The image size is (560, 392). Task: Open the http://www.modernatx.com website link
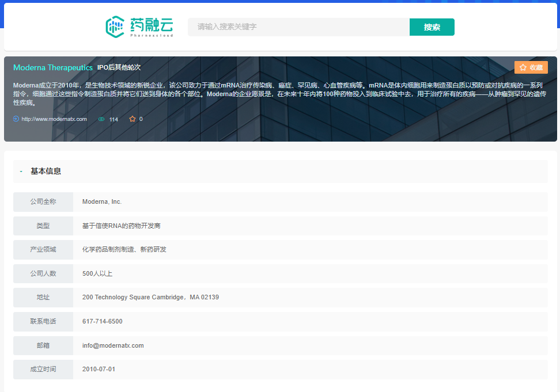pyautogui.click(x=54, y=119)
